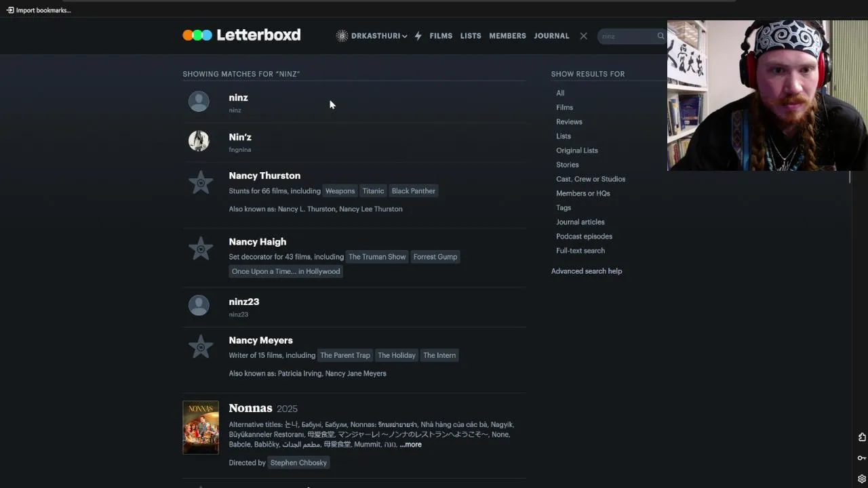This screenshot has height=488, width=868.
Task: Filter results by Podcast episodes
Action: point(584,236)
